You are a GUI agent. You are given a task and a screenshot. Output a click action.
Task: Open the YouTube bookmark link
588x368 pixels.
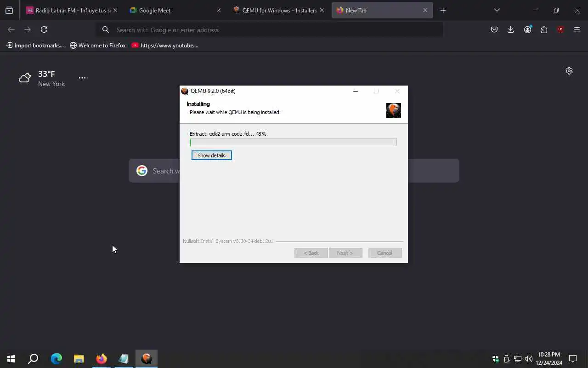[x=165, y=46]
